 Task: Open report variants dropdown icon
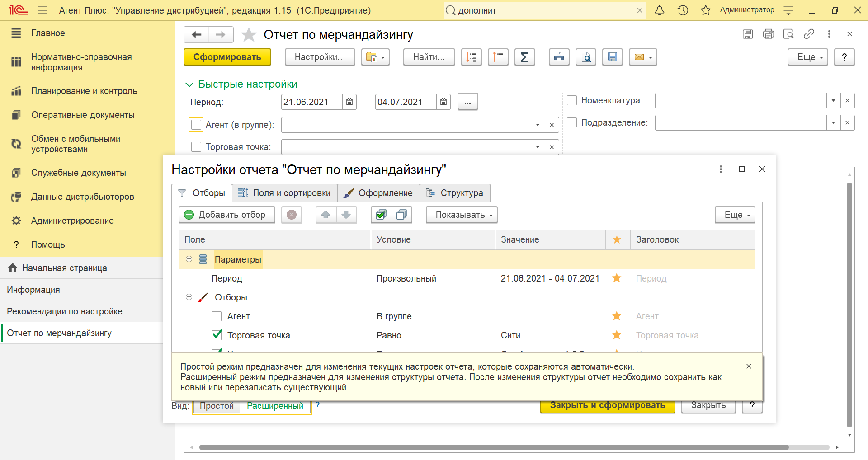pos(375,57)
